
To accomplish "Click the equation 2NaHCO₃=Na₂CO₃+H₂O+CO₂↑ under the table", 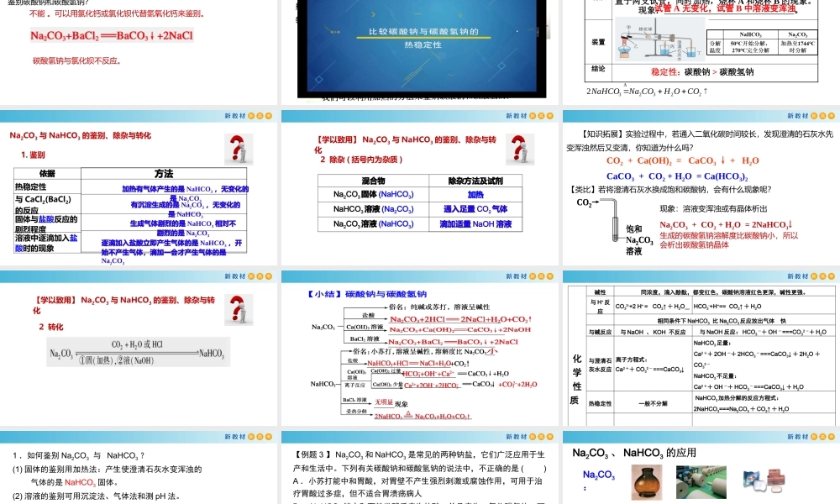I will 647,91.
